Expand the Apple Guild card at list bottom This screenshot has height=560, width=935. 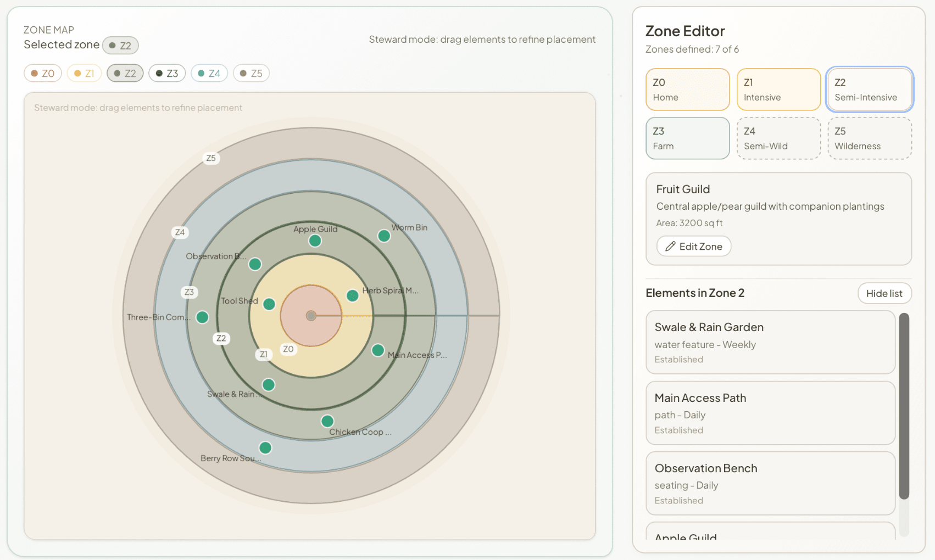click(x=769, y=535)
